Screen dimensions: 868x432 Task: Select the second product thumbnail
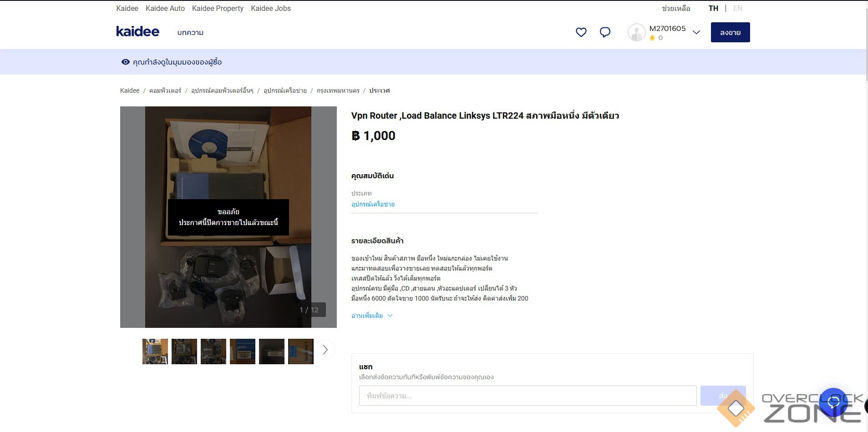pyautogui.click(x=184, y=352)
